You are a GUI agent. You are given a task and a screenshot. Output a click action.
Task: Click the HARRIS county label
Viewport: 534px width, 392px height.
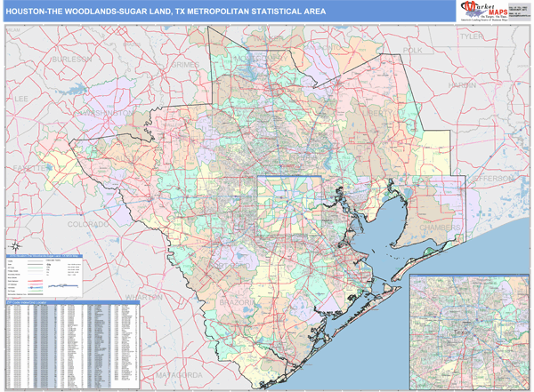point(303,158)
